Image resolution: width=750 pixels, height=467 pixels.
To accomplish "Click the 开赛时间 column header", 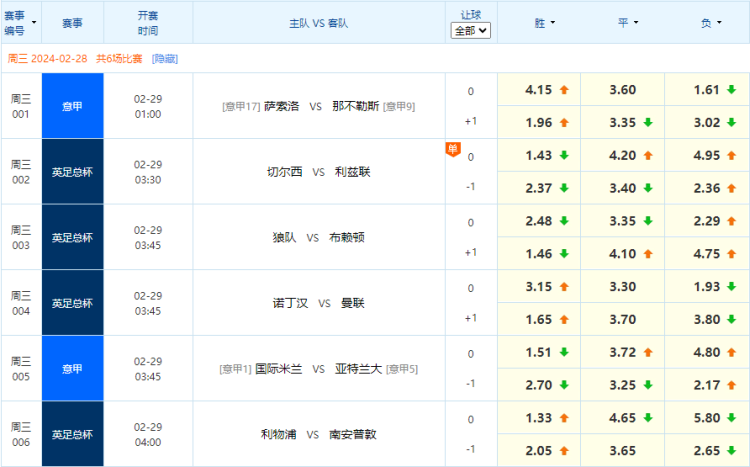I will click(x=147, y=22).
